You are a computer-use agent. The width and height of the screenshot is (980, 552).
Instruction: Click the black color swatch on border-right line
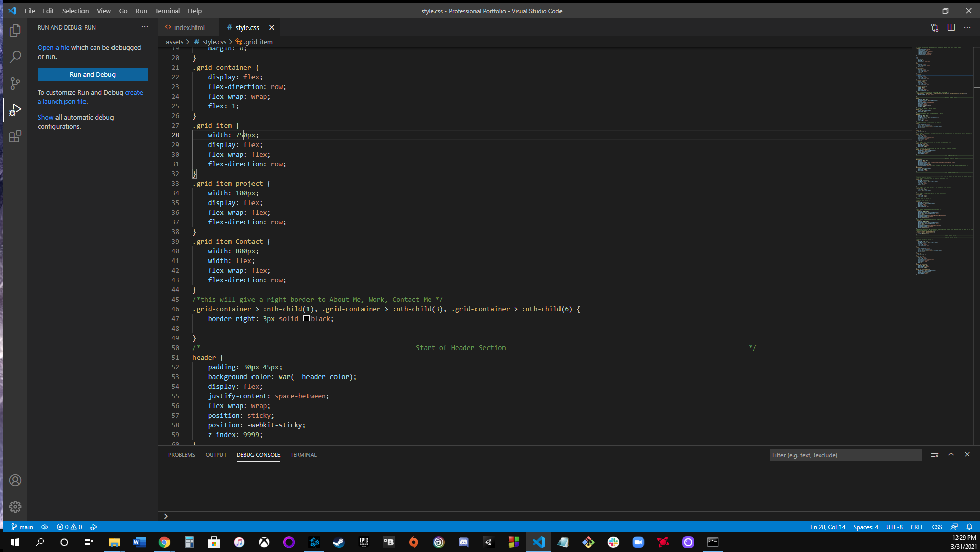click(306, 318)
